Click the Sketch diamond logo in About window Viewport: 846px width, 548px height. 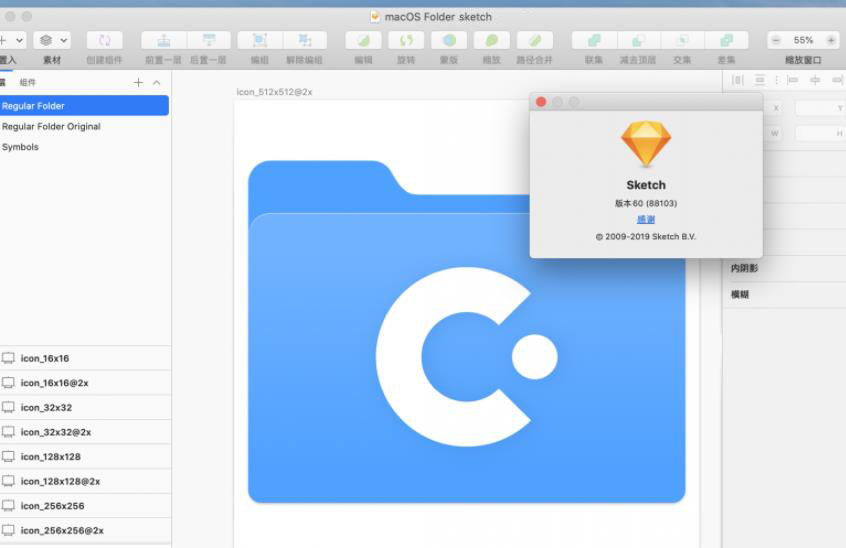646,143
